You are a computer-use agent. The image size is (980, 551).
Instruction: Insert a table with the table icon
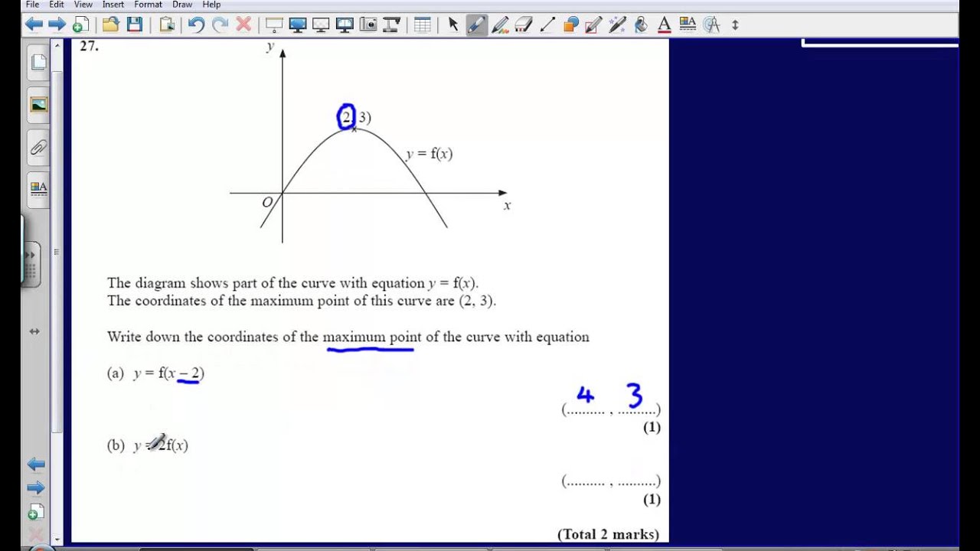click(x=422, y=24)
